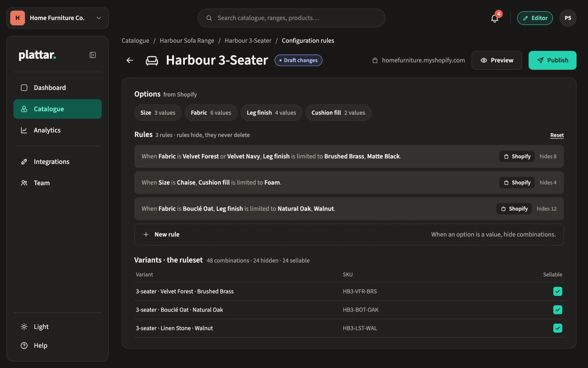Viewport: 588px width, 368px height.
Task: Click Shopify tag on the hides 12 rule
Action: (x=514, y=209)
